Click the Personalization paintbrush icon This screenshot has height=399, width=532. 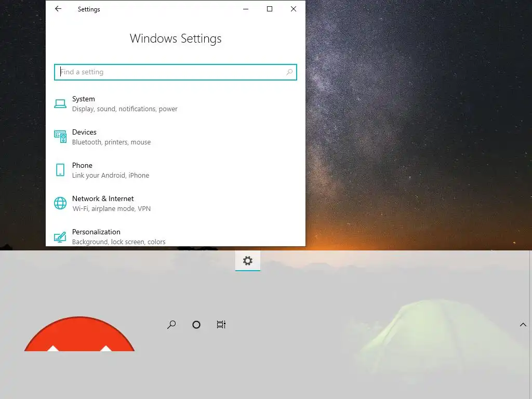[x=60, y=237]
